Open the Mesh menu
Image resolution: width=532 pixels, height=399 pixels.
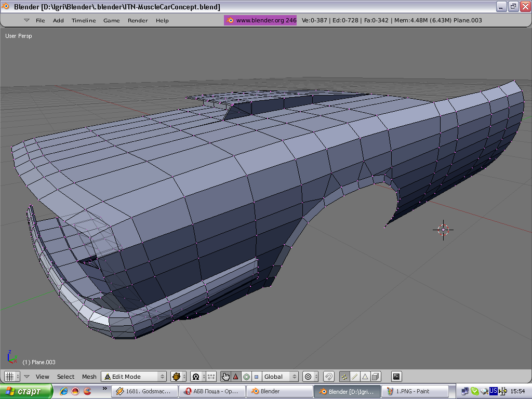pyautogui.click(x=89, y=377)
